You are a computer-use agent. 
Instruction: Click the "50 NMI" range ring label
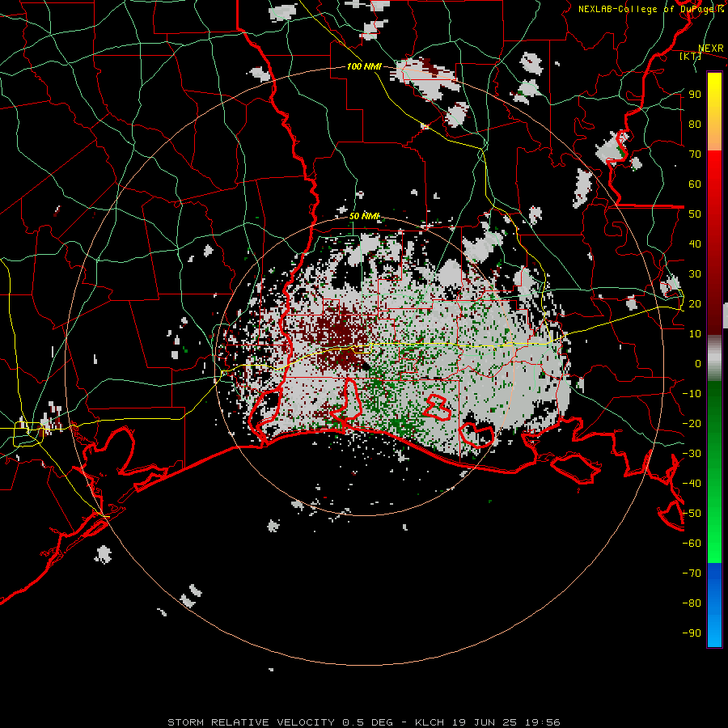pos(364,216)
